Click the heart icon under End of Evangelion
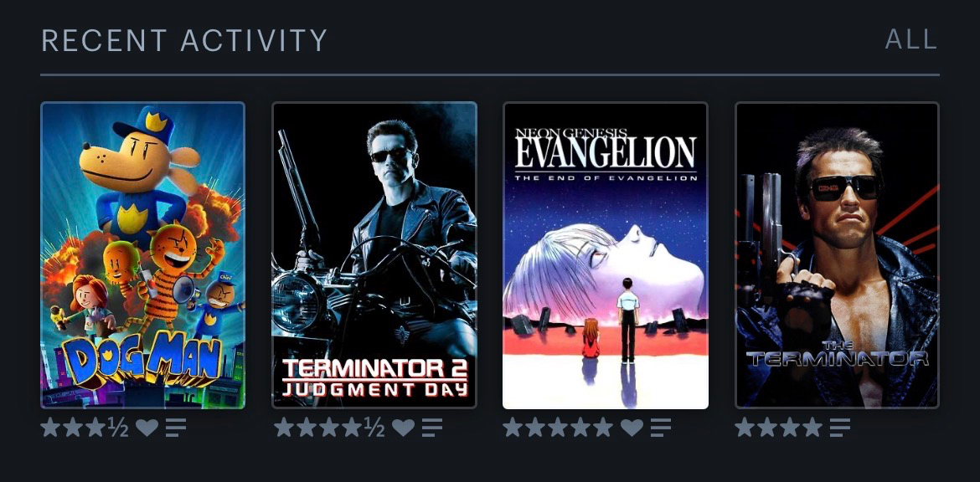Viewport: 980px width, 482px height. tap(632, 428)
